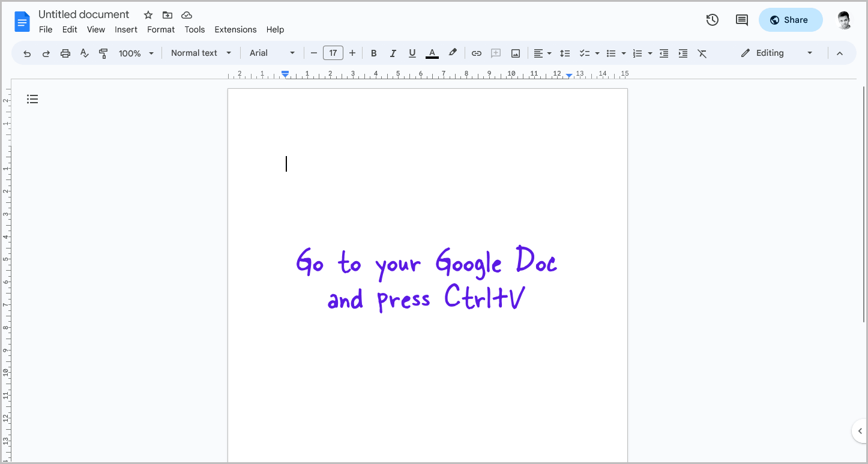868x464 pixels.
Task: Decrease the paragraph indent
Action: [664, 53]
